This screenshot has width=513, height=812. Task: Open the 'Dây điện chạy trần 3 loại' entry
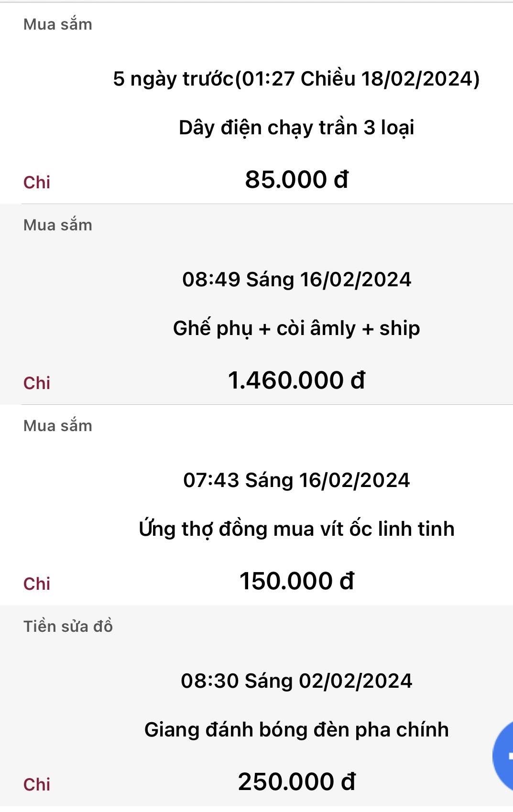296,128
